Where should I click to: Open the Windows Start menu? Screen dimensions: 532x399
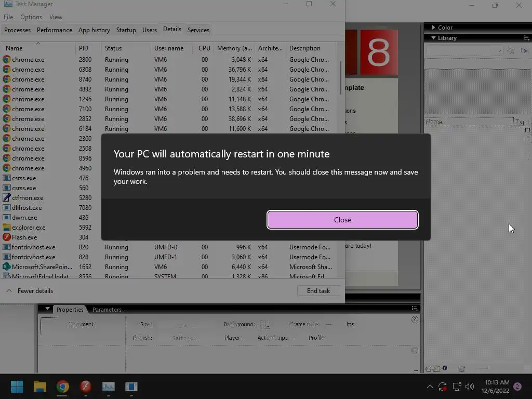pos(17,387)
